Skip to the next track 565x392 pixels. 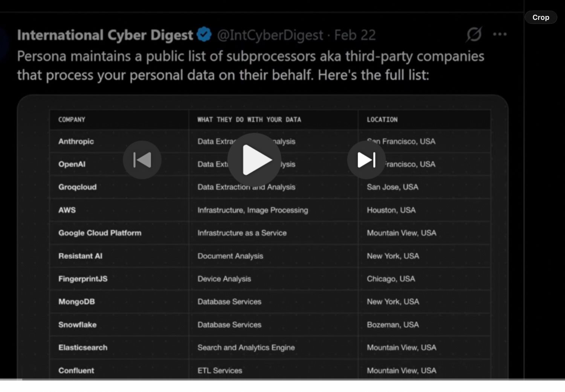[366, 160]
